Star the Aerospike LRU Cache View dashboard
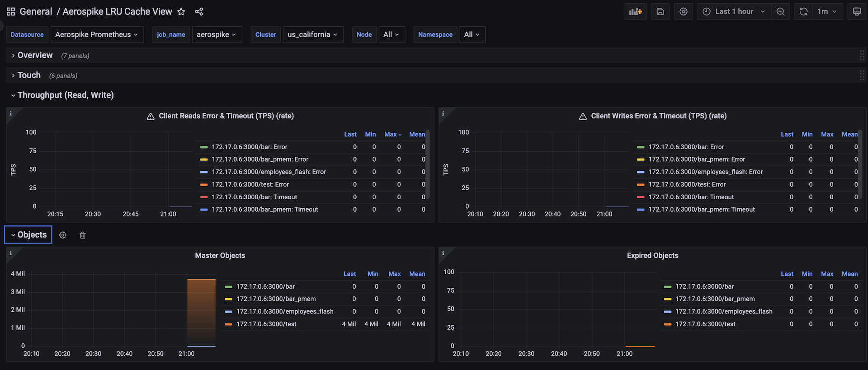Screen dimensions: 868x370 [181, 12]
